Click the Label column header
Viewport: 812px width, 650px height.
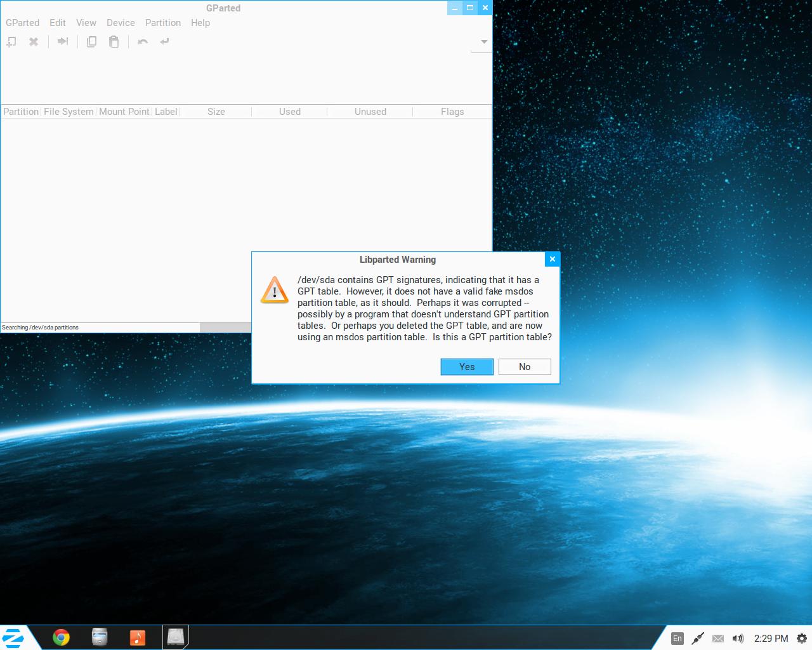[x=166, y=112]
